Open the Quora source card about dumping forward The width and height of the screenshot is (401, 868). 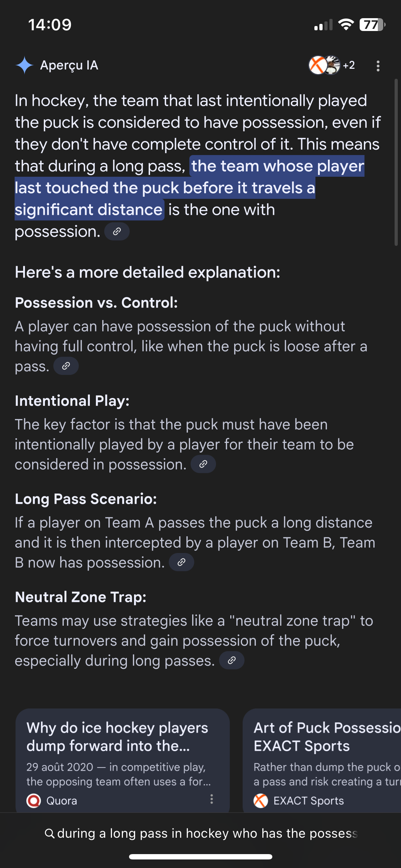[123, 760]
